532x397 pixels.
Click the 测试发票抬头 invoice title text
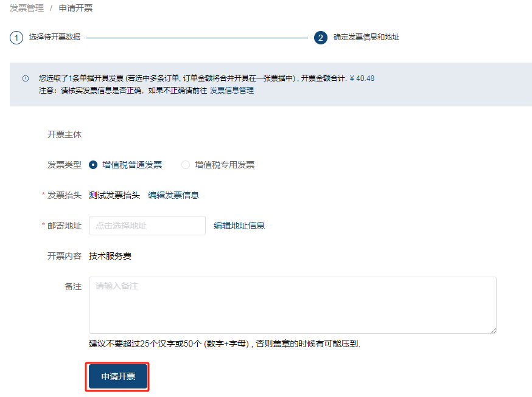[x=114, y=195]
